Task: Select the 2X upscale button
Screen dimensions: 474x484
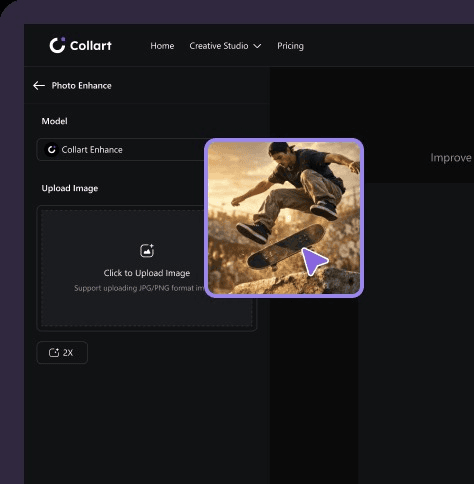Action: click(62, 352)
